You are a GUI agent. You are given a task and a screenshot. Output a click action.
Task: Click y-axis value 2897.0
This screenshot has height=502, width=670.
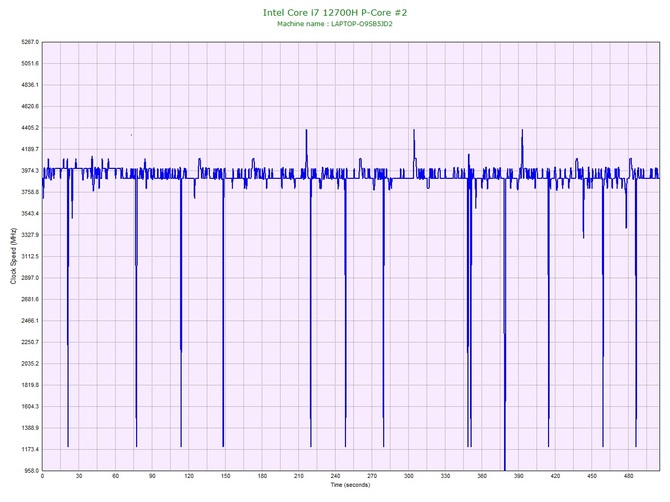pos(29,278)
